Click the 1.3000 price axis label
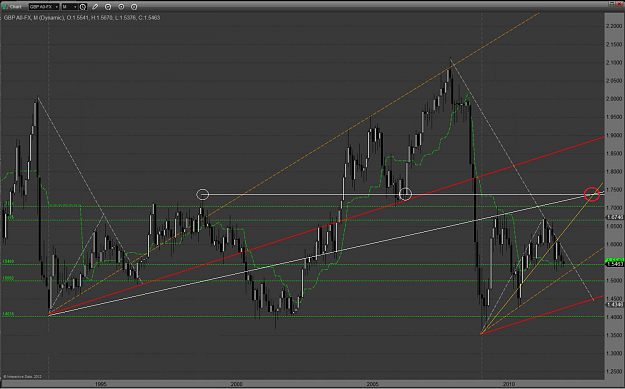 pyautogui.click(x=614, y=353)
